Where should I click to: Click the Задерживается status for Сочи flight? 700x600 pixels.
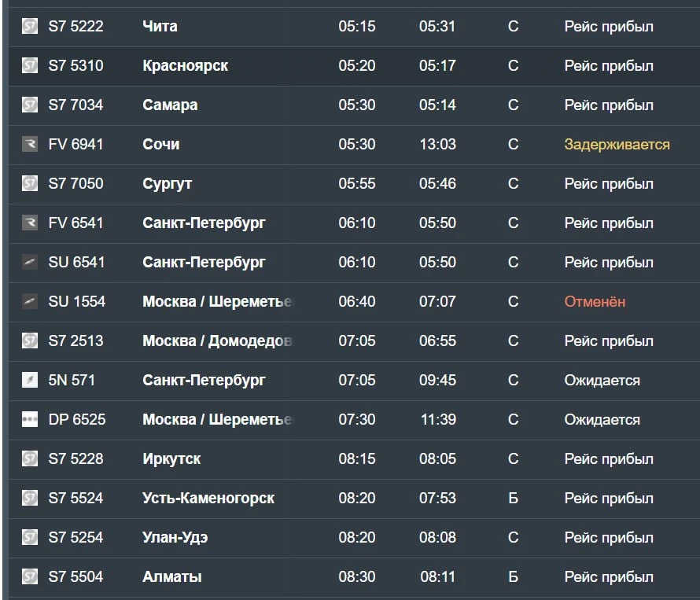(617, 144)
